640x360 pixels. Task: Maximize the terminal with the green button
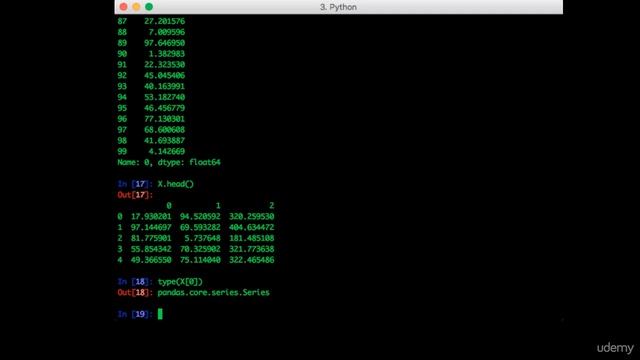[x=149, y=7]
